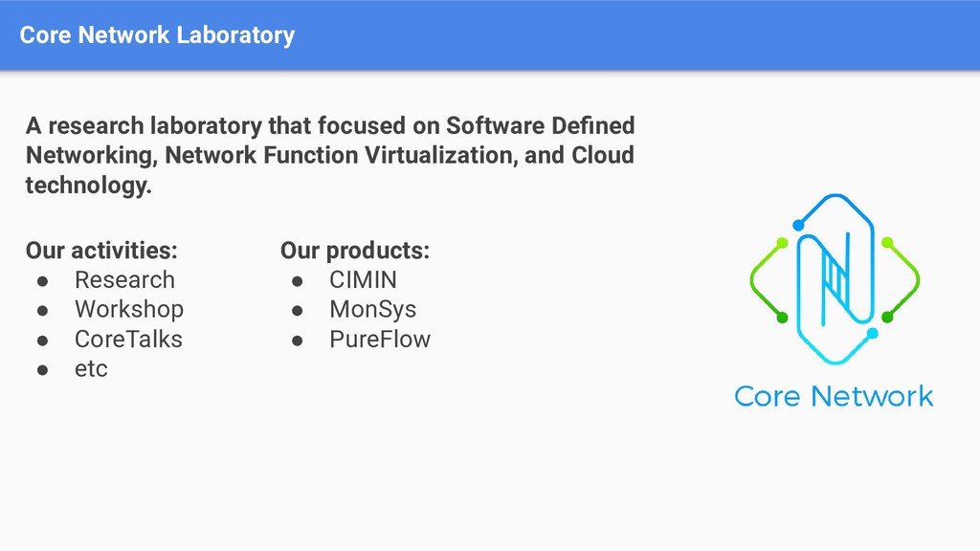Click the dark green dot on the logo's lower left
Image resolution: width=980 pixels, height=551 pixels.
coord(781,317)
